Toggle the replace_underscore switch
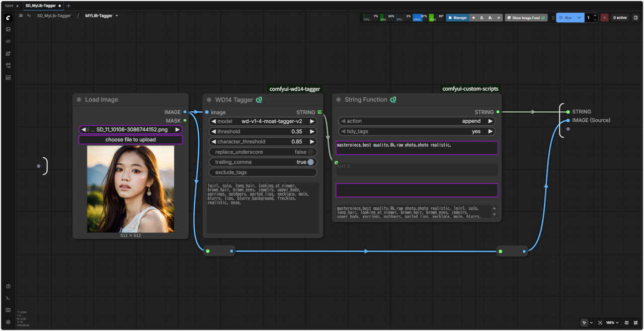Viewport: 644px width, 331px height. 311,152
